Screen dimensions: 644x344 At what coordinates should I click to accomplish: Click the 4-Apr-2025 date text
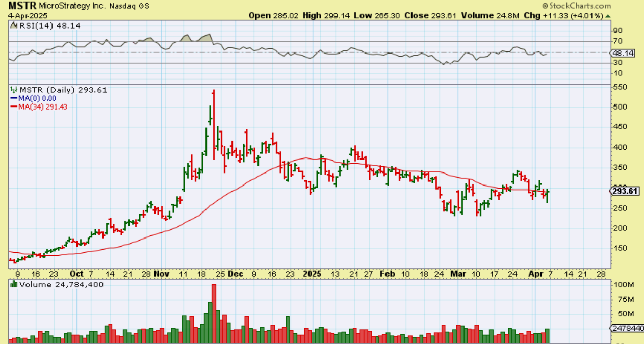24,16
